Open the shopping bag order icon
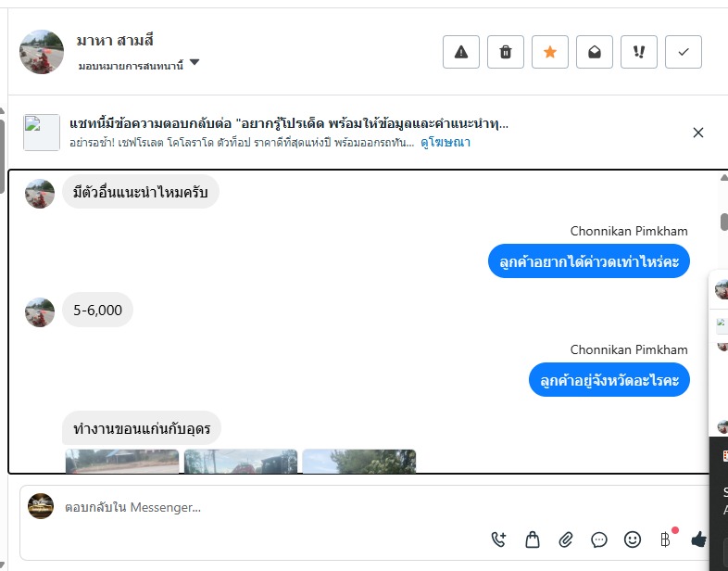 (x=532, y=539)
